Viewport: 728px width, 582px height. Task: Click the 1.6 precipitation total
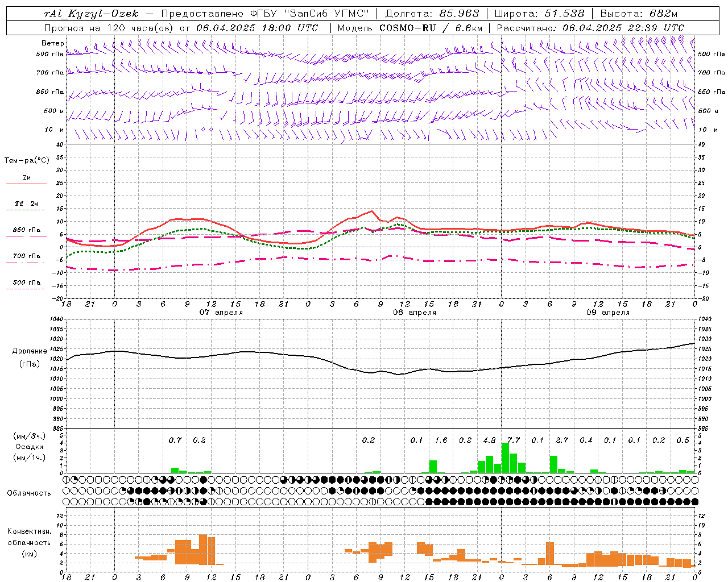[x=441, y=440]
